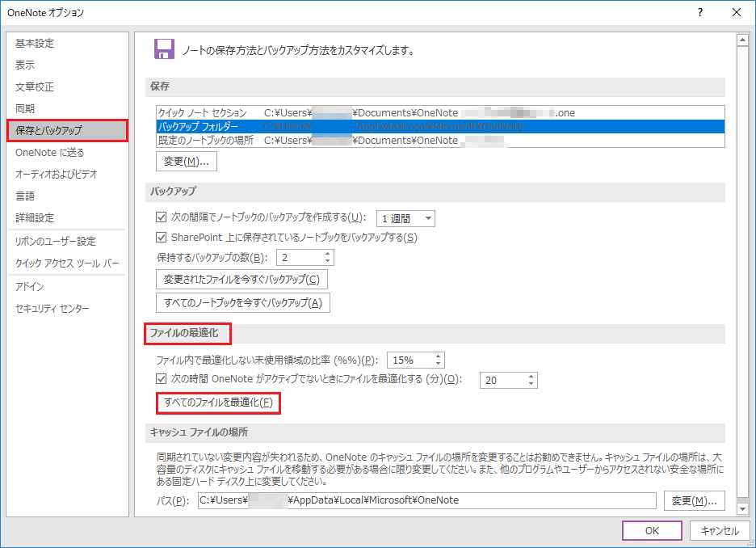Toggle automatic notebook backup interval checkbox

pyautogui.click(x=161, y=217)
